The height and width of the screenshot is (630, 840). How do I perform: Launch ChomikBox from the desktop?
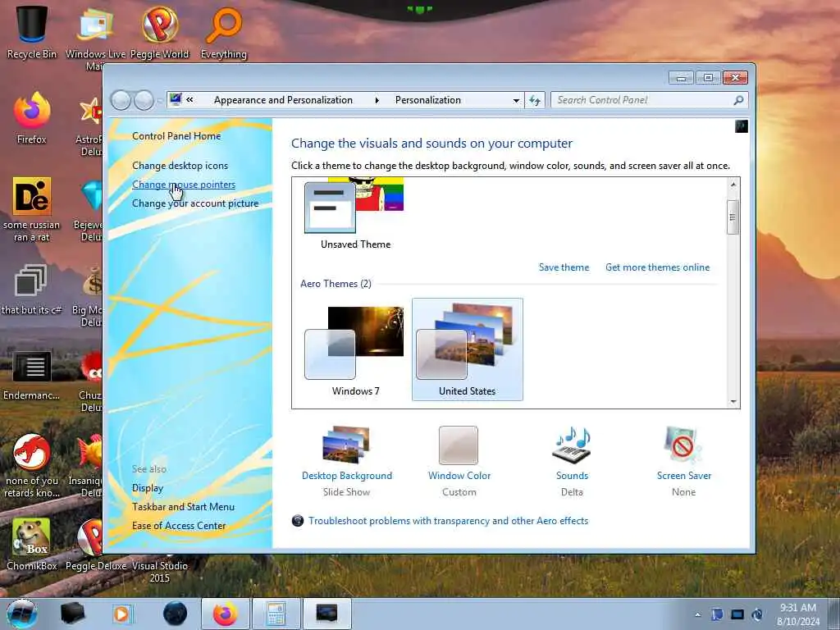[x=32, y=544]
